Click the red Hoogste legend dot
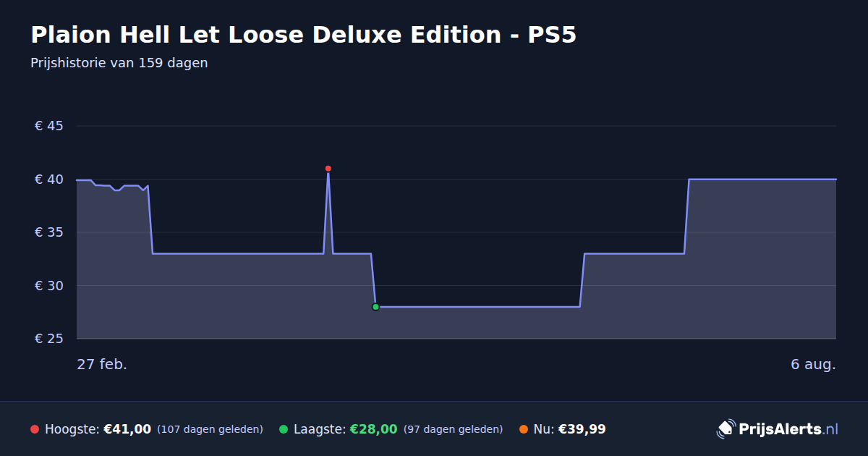 tap(35, 429)
